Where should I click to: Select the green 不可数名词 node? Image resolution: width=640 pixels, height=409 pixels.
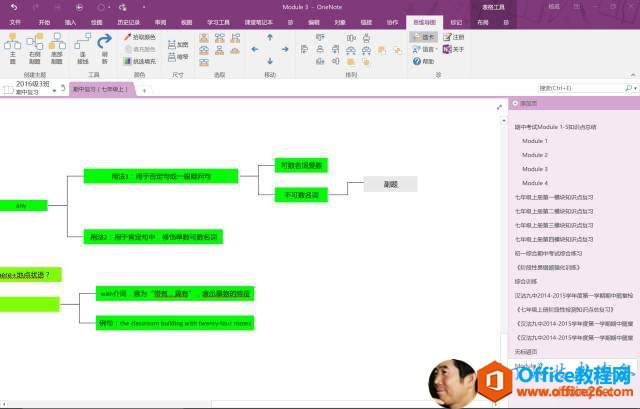301,195
